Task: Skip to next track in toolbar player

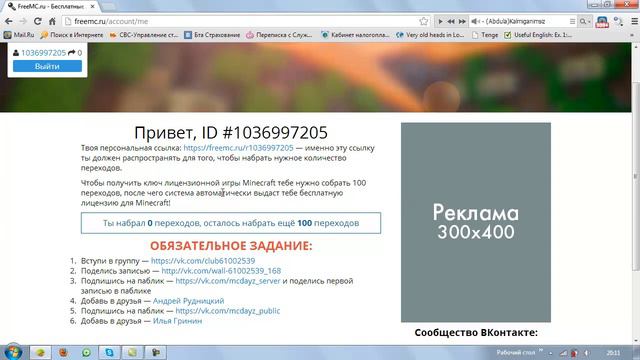Action: [462, 21]
